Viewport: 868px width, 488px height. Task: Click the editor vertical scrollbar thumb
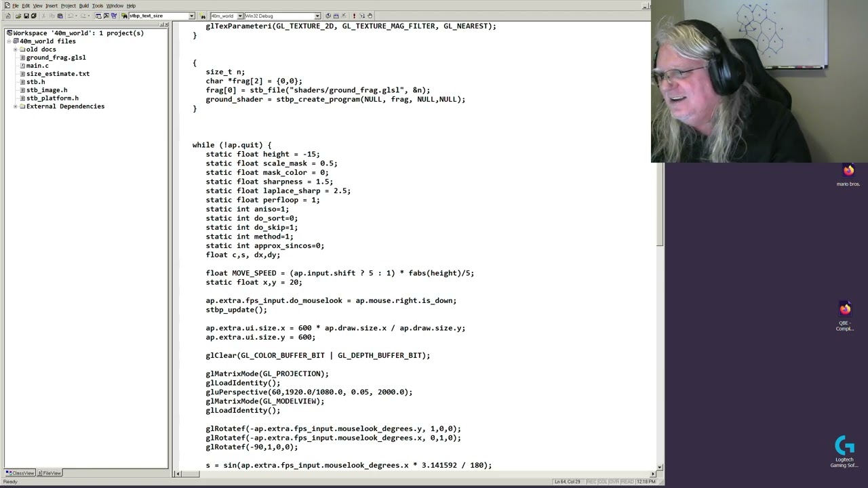pos(660,203)
